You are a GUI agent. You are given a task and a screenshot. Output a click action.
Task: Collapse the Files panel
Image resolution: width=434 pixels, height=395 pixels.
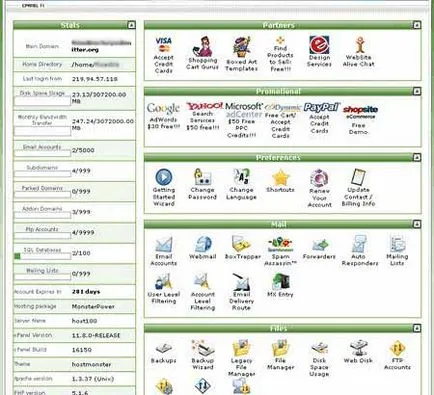(417, 328)
